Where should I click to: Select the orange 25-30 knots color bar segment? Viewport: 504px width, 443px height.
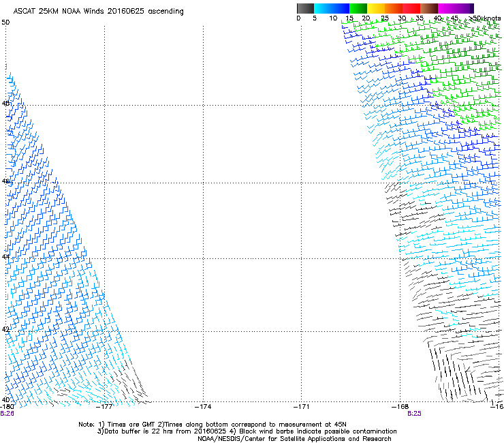click(394, 8)
